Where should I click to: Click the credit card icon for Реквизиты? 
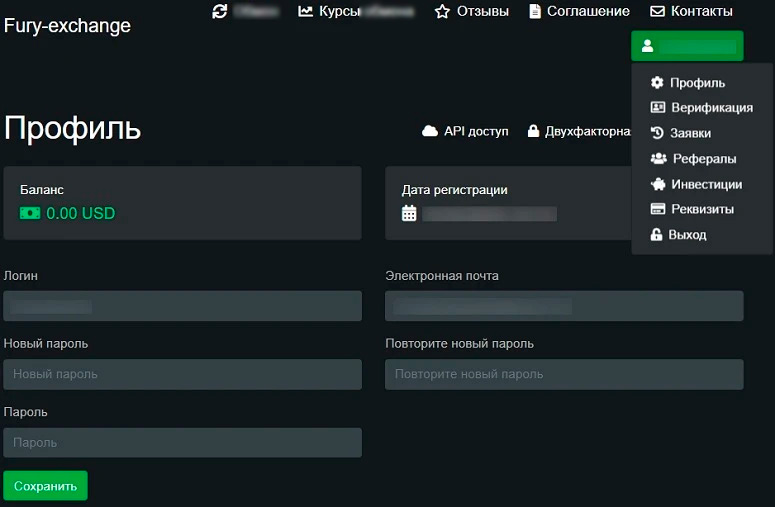657,210
